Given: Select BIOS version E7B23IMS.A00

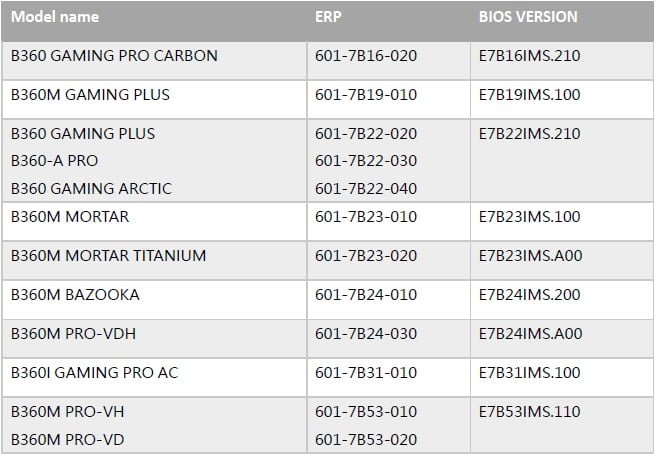Looking at the screenshot, I should click(530, 256).
